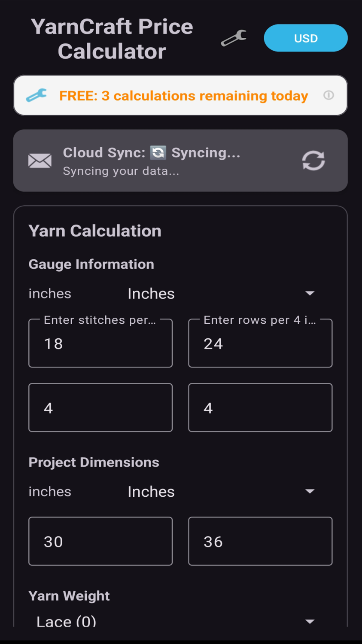The image size is (362, 644).
Task: Open the Yarn Weight Lace dropdown
Action: (x=176, y=621)
